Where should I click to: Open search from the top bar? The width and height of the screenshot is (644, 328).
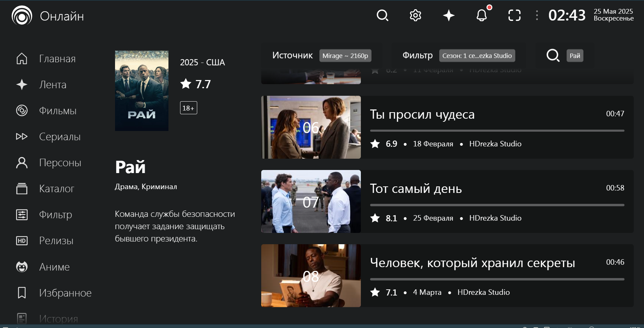[382, 15]
